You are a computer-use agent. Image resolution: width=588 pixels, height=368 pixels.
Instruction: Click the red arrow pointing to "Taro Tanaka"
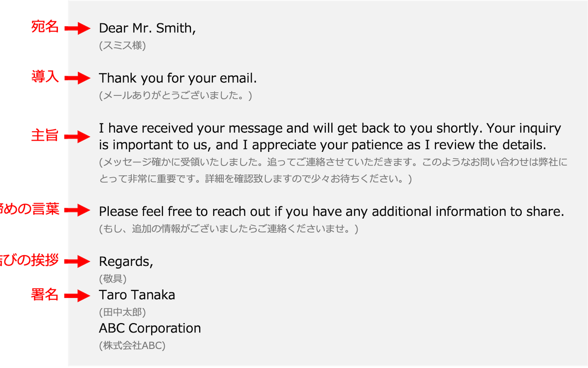coord(61,295)
